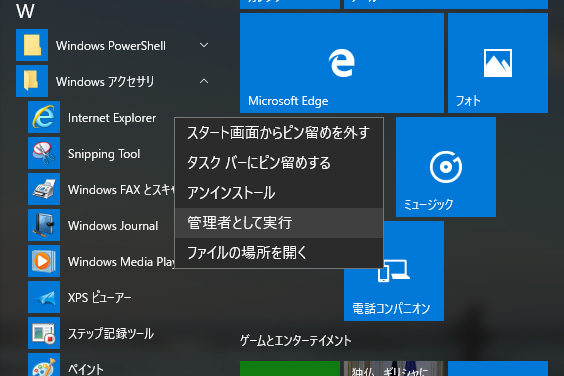The width and height of the screenshot is (564, 376).
Task: Choose タスク バーにピン留めする menu entry
Action: pos(279,163)
